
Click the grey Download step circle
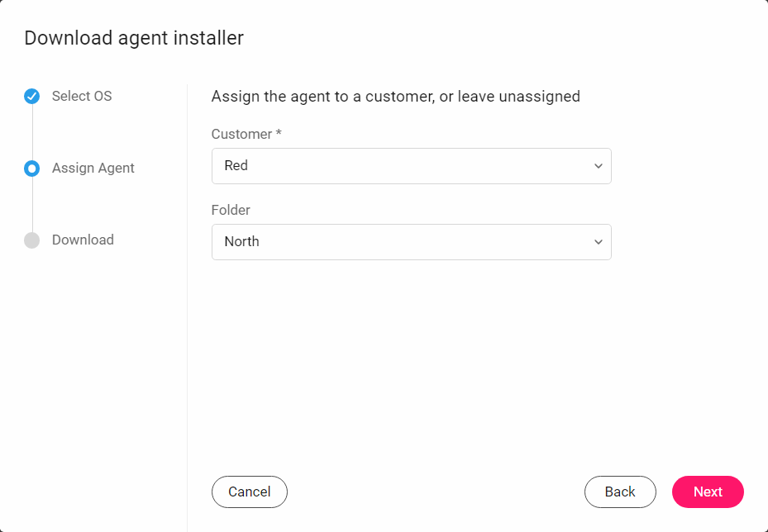(x=32, y=240)
